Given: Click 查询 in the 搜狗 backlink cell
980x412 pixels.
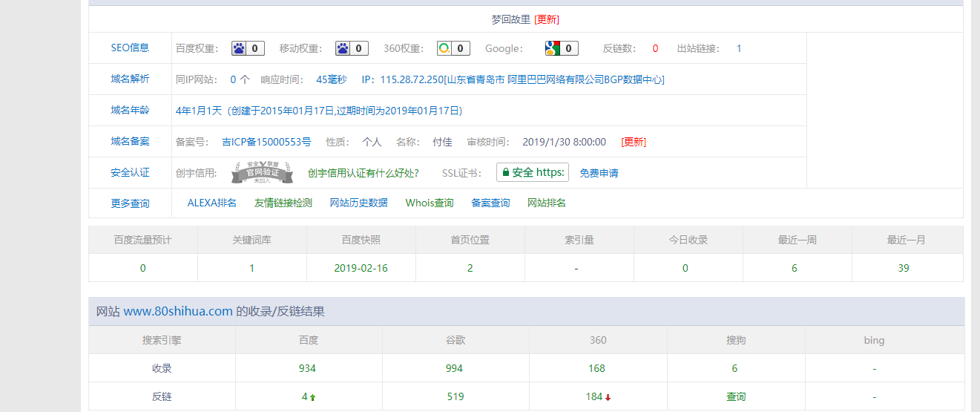Looking at the screenshot, I should tap(735, 397).
